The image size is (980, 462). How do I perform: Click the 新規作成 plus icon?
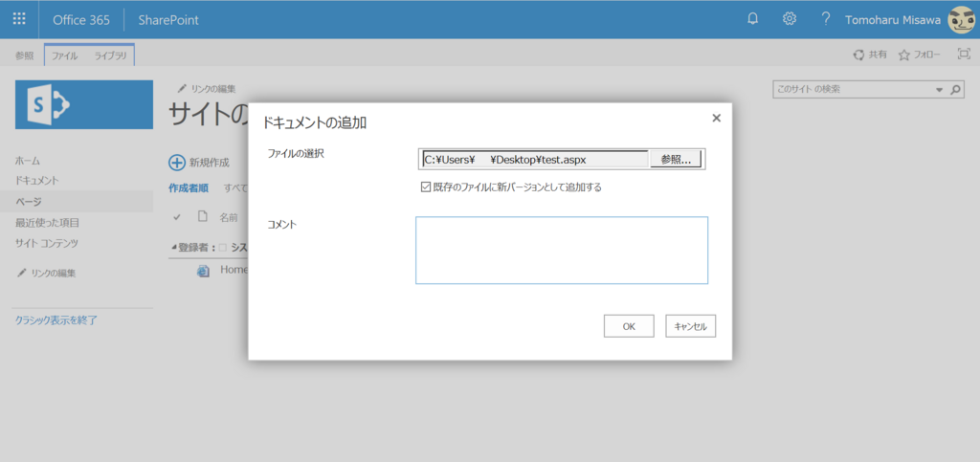tap(177, 163)
